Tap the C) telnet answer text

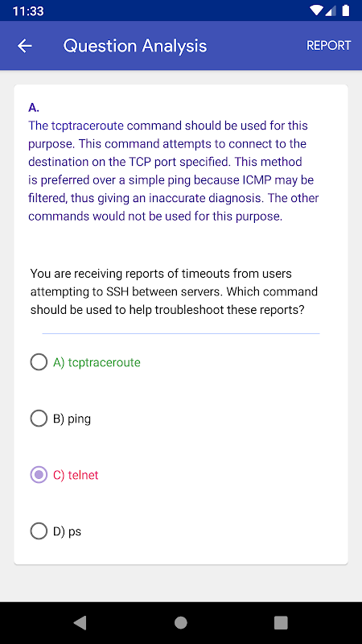[76, 475]
